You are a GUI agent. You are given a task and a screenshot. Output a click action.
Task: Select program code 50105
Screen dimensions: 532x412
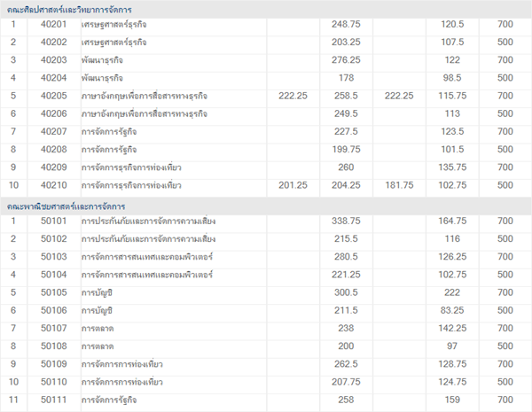click(x=53, y=292)
